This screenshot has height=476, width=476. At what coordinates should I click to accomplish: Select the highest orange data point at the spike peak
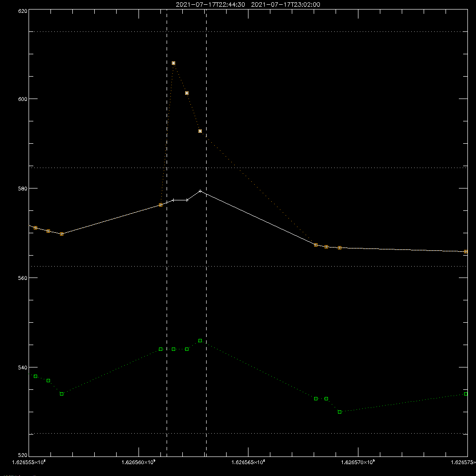173,63
